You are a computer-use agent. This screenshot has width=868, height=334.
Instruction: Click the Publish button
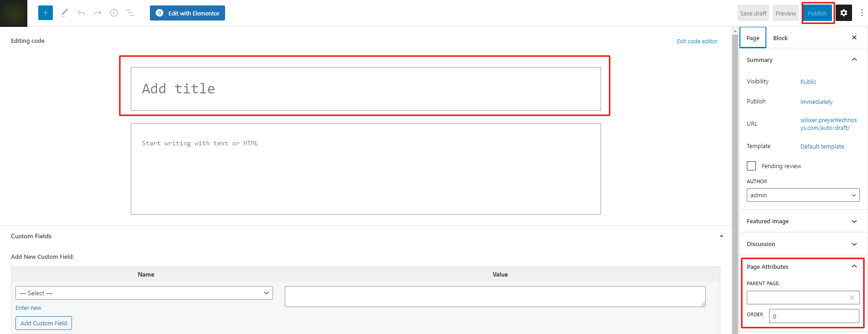pos(817,13)
